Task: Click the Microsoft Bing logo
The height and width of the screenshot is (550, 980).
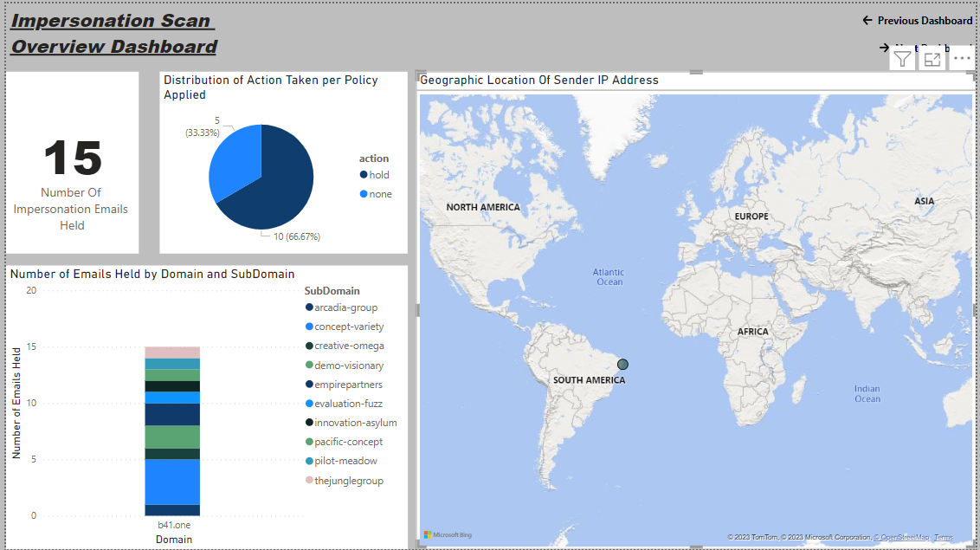Action: coord(448,535)
